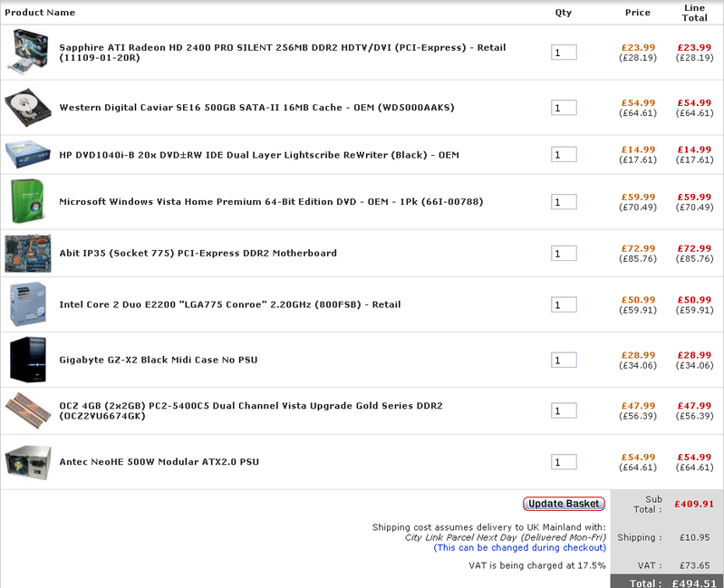Edit quantity for Intel Core 2 Duo E2200

coord(564,304)
